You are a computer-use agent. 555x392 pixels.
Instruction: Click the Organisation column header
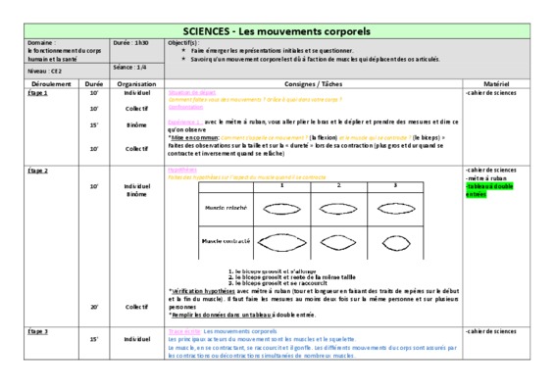pos(136,84)
